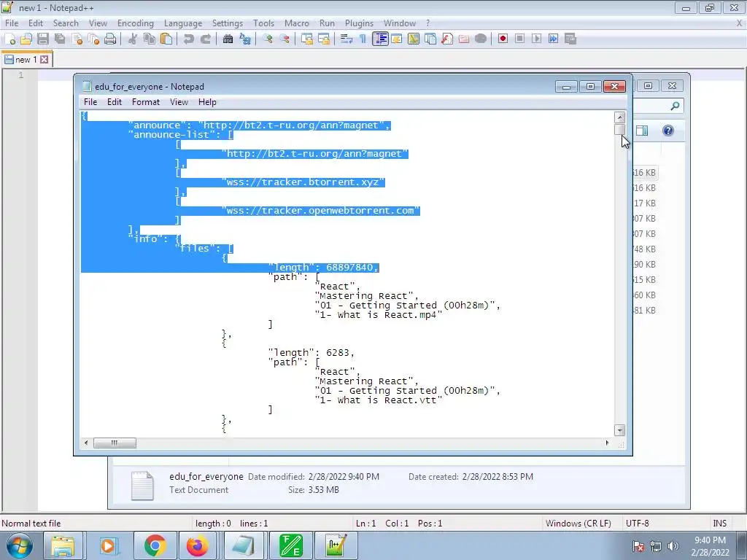Open File Explorer from the taskbar

click(63, 545)
